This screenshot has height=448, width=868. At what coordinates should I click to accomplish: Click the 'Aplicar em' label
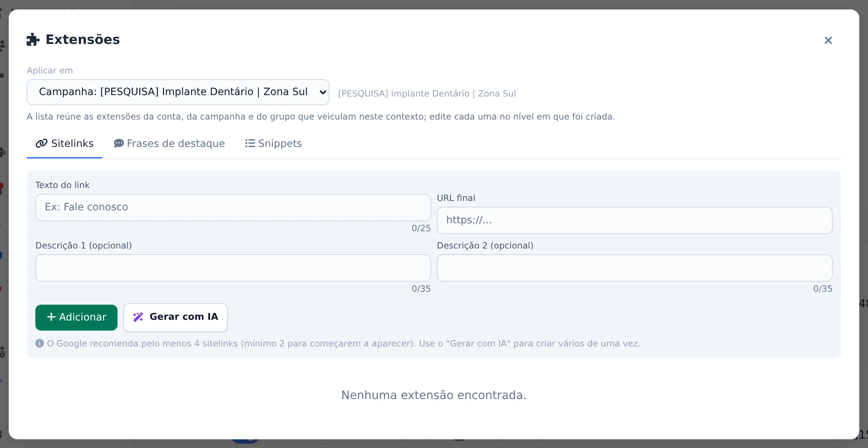[x=50, y=71]
